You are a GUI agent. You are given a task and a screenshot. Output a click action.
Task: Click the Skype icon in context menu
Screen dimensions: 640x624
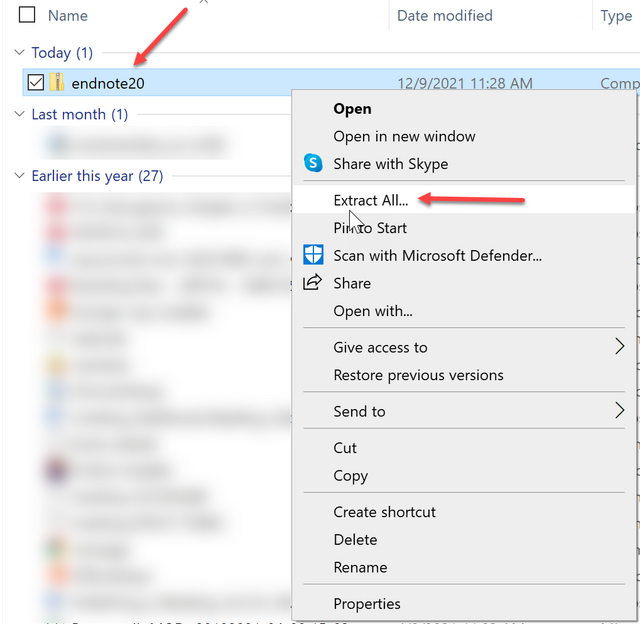313,163
